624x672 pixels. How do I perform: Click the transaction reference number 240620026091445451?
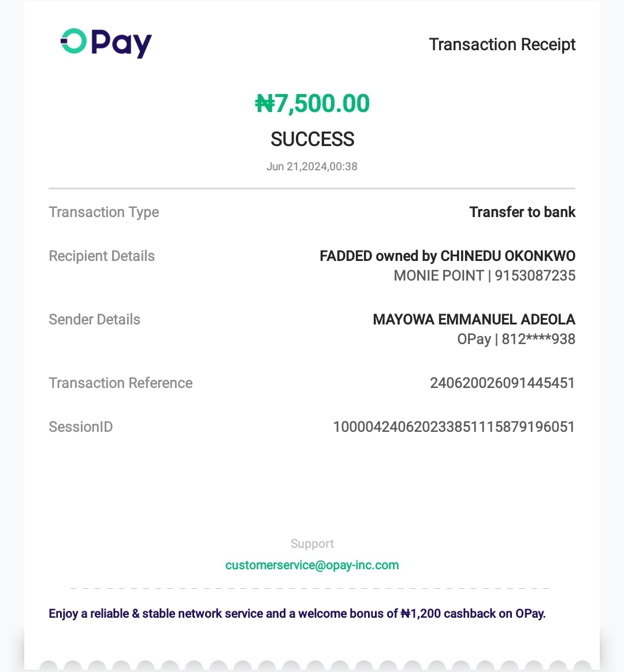pos(502,383)
